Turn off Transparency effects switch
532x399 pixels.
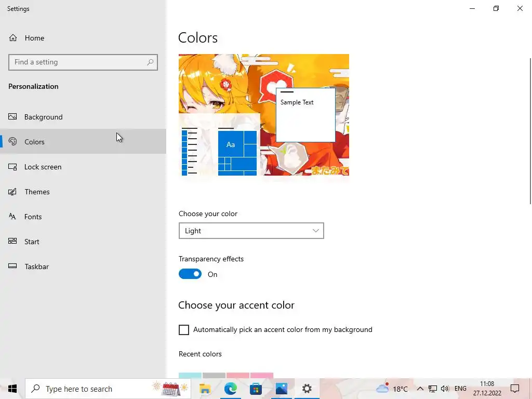(190, 274)
